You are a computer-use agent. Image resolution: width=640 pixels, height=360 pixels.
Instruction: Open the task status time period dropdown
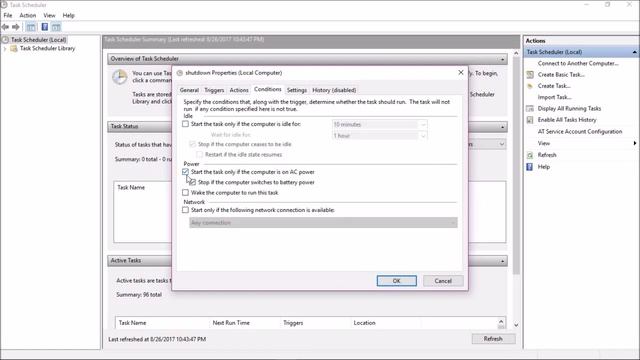click(502, 144)
